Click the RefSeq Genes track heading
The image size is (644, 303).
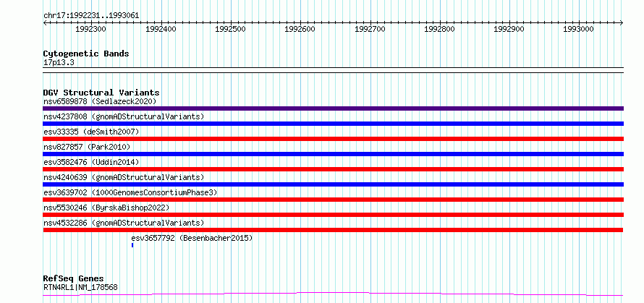[x=74, y=279]
